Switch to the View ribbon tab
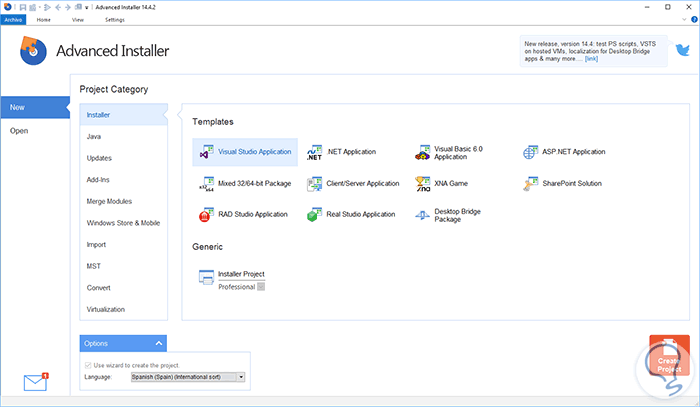 (78, 20)
